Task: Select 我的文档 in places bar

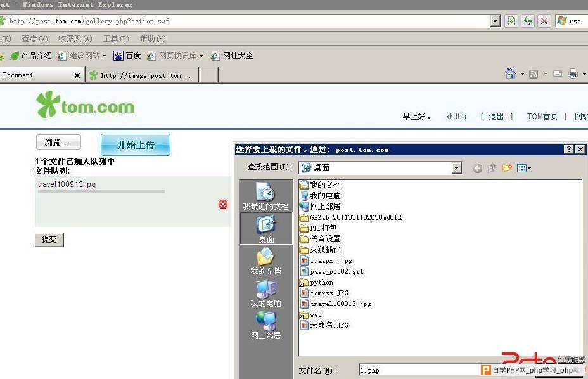Action: click(x=265, y=261)
